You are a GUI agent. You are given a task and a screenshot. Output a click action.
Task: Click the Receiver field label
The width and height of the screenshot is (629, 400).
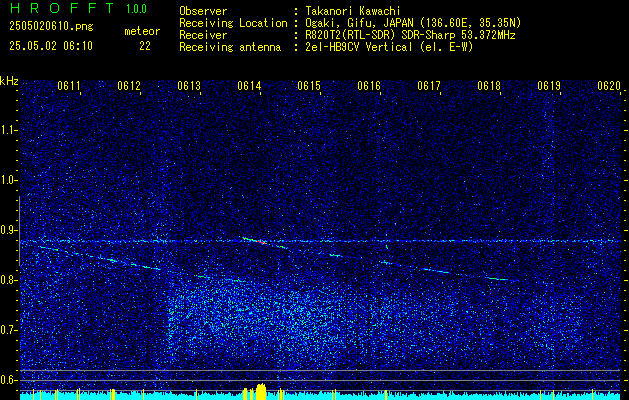203,35
